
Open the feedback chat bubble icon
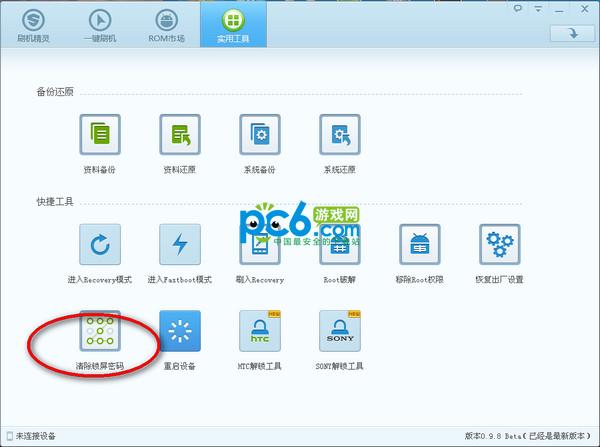518,8
